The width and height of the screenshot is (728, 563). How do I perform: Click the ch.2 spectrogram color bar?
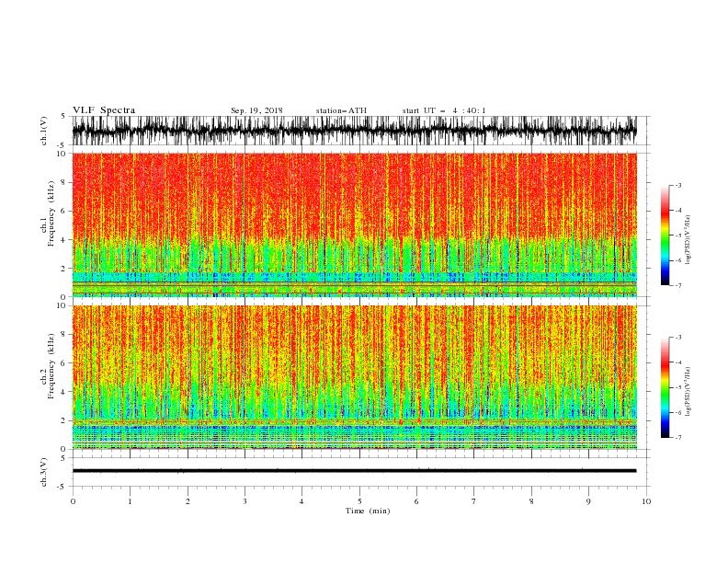point(665,387)
